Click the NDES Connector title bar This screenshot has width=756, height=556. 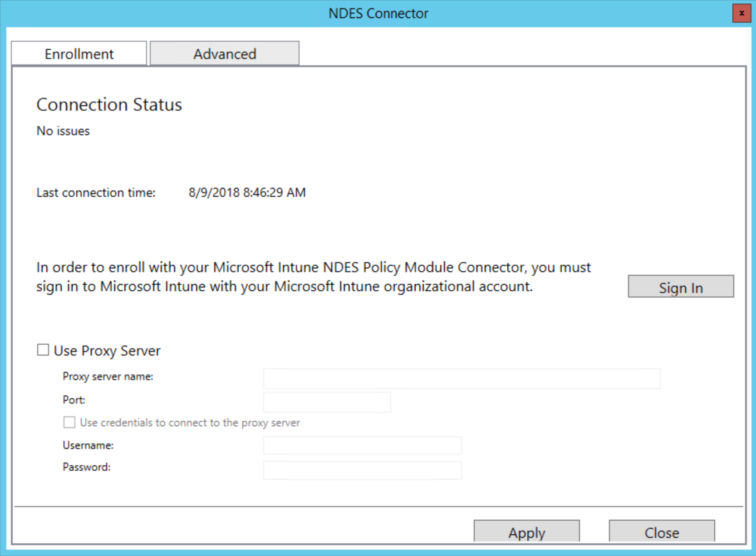pyautogui.click(x=378, y=14)
